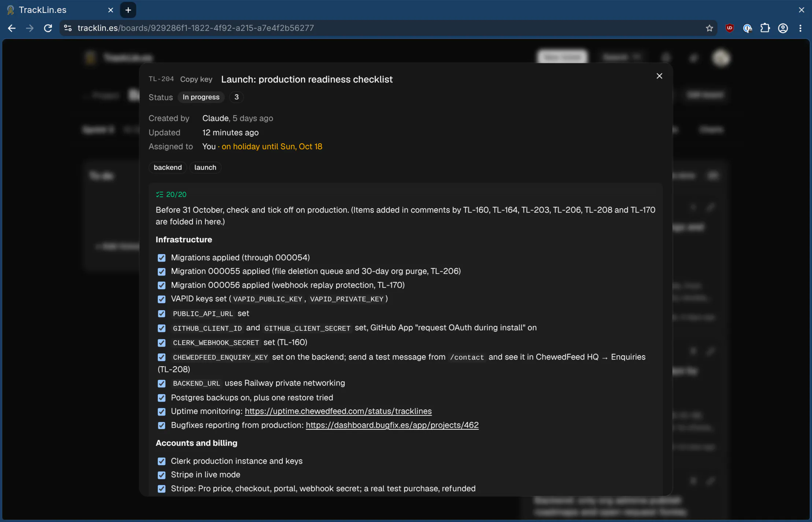Toggle Clerk production instance and keys checkbox

pos(162,461)
